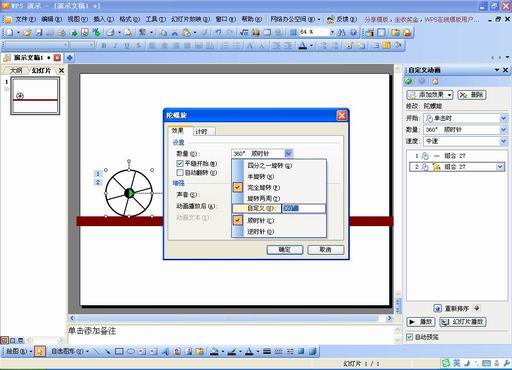512x370 pixels.
Task: Open the 速度 dropdown in animation pane
Action: 503,141
